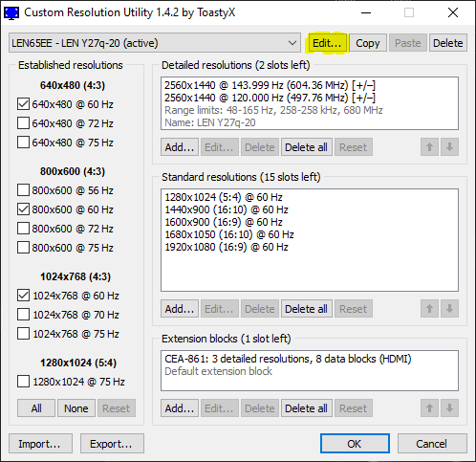
Task: Click Edit under Detailed resolutions
Action: tap(220, 147)
